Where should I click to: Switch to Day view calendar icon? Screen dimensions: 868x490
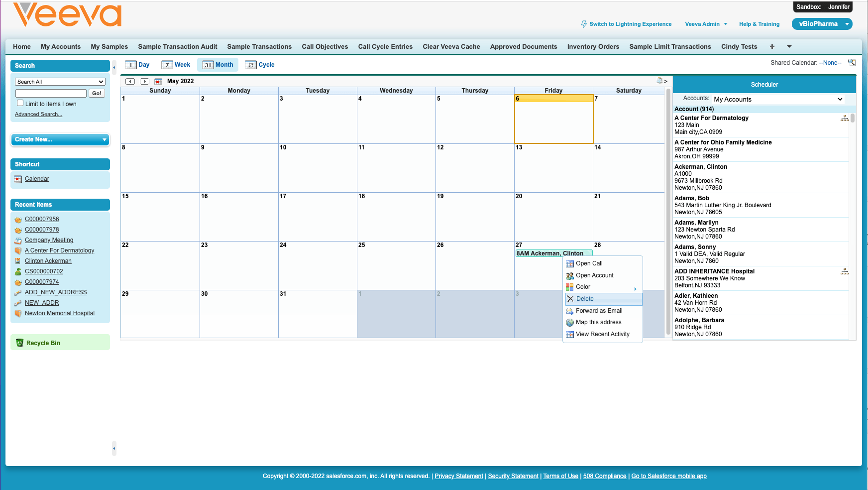tap(130, 65)
